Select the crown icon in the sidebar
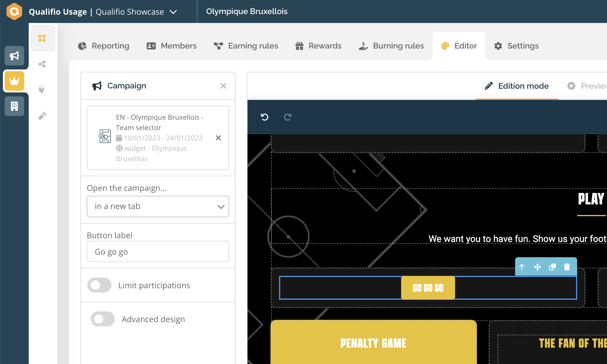Image resolution: width=607 pixels, height=364 pixels. [14, 81]
